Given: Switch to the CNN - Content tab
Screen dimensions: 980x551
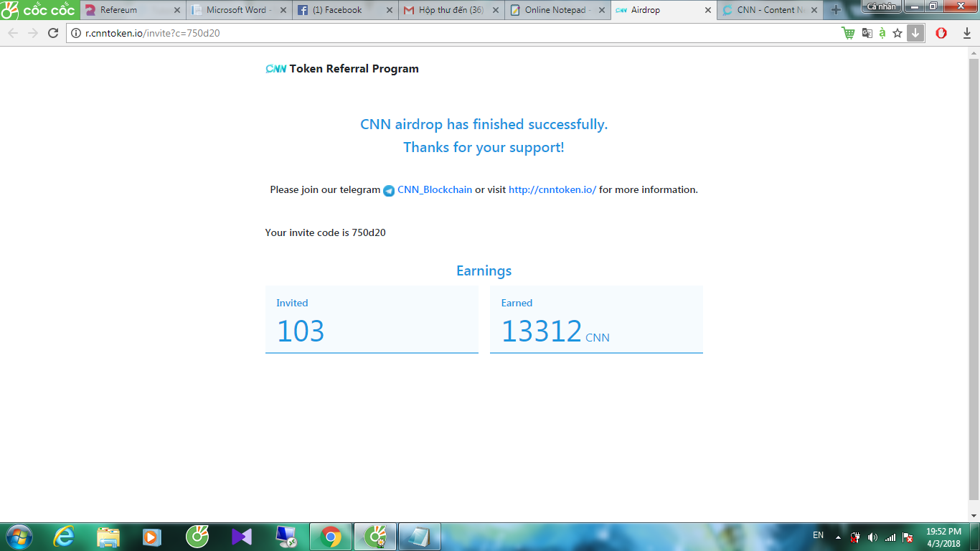Looking at the screenshot, I should coord(770,10).
